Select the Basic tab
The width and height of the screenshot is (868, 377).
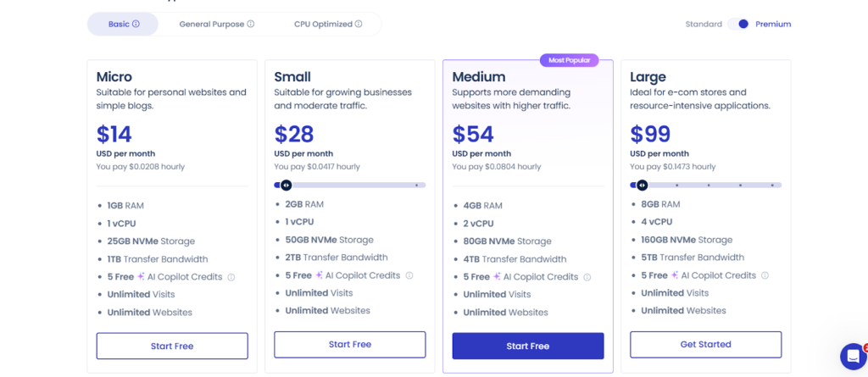119,25
